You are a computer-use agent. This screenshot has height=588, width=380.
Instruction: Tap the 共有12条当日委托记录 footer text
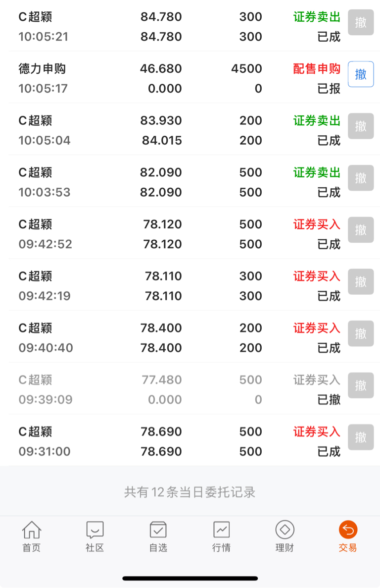190,492
